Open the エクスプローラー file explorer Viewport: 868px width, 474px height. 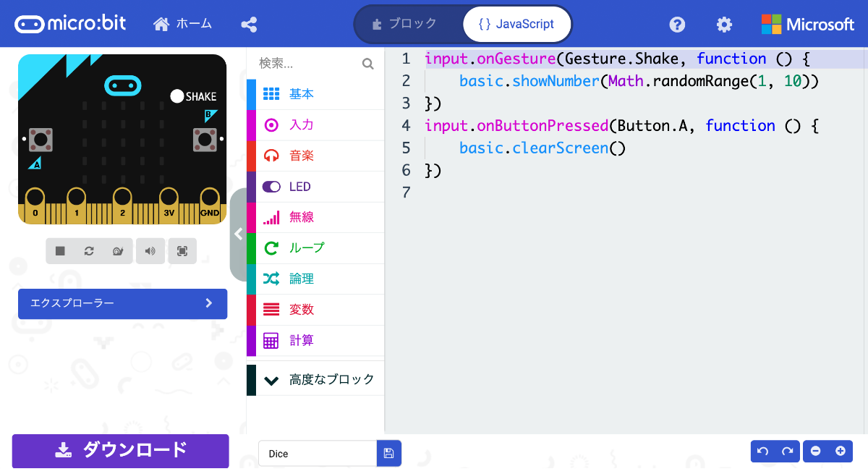click(122, 304)
